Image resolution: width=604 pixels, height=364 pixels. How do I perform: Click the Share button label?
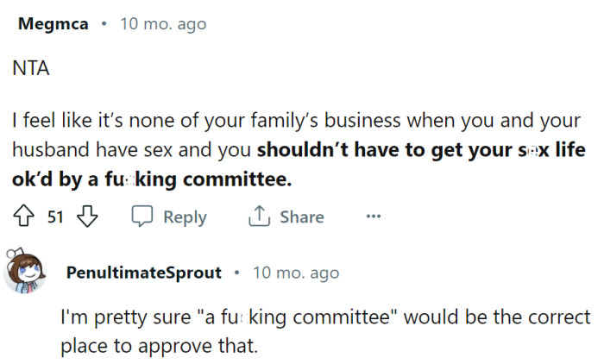(302, 217)
